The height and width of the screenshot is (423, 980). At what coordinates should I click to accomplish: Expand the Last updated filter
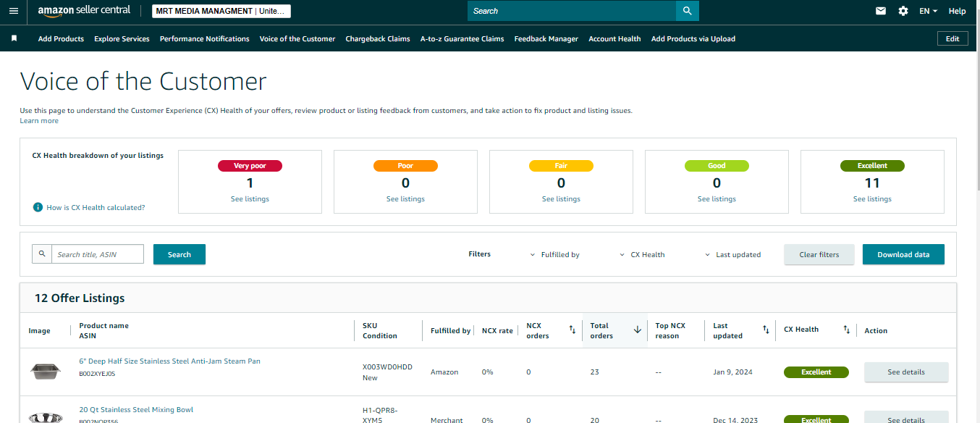[732, 254]
